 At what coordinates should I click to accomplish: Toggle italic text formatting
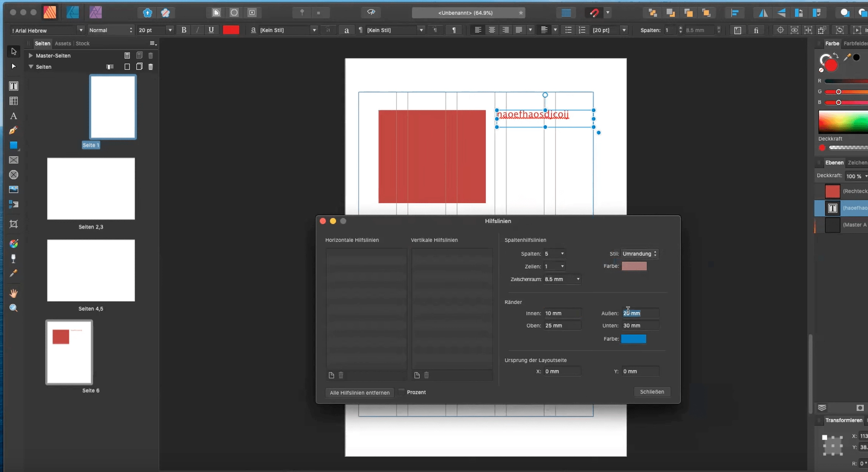pyautogui.click(x=198, y=30)
